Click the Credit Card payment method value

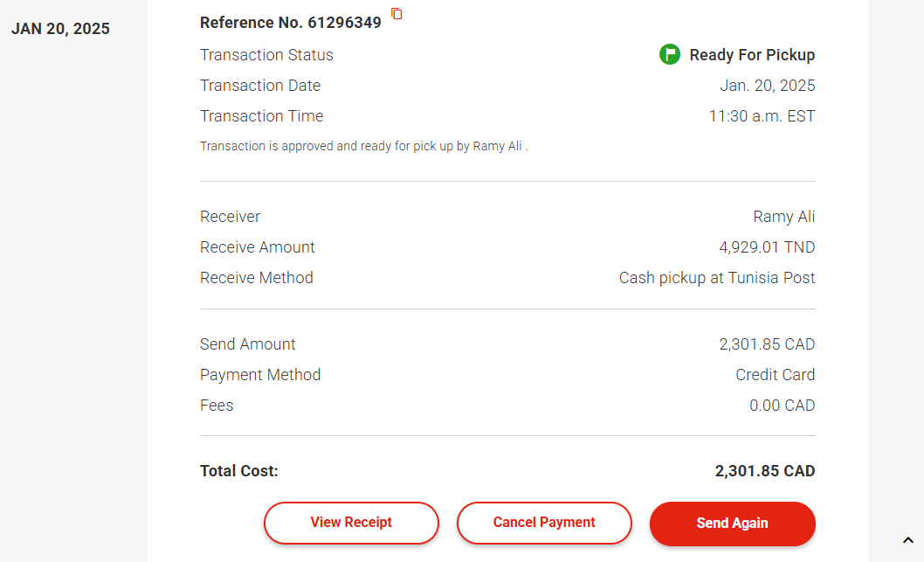pyautogui.click(x=775, y=375)
